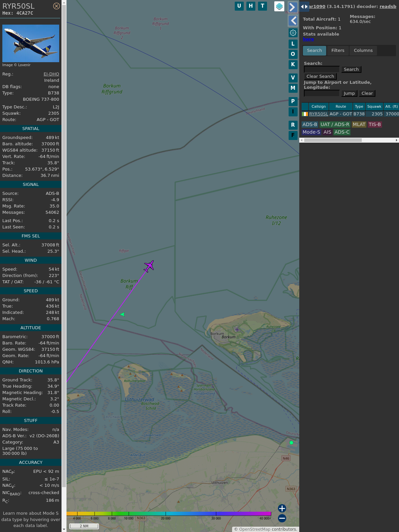
Task: Click the Jump to Airport input field
Action: [322, 93]
